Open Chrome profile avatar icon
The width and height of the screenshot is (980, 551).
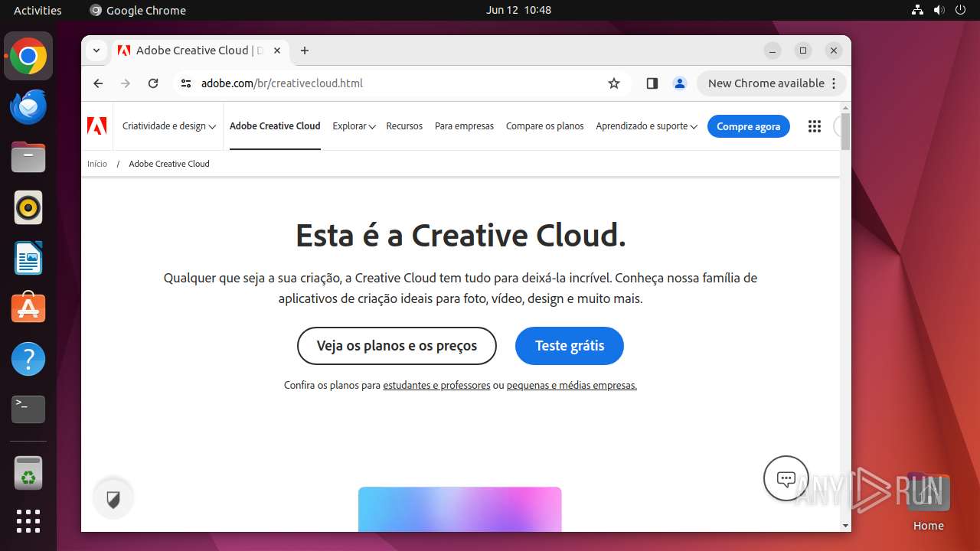tap(679, 83)
